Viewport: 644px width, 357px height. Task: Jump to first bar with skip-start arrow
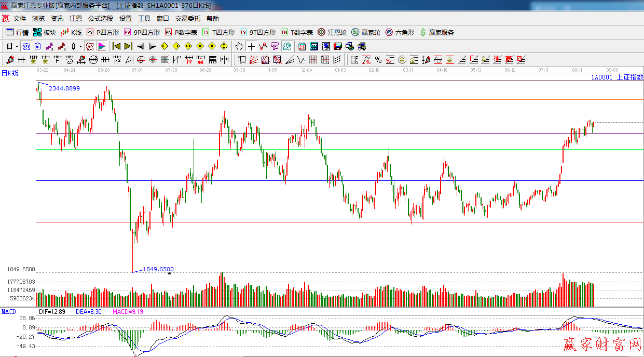(x=117, y=46)
